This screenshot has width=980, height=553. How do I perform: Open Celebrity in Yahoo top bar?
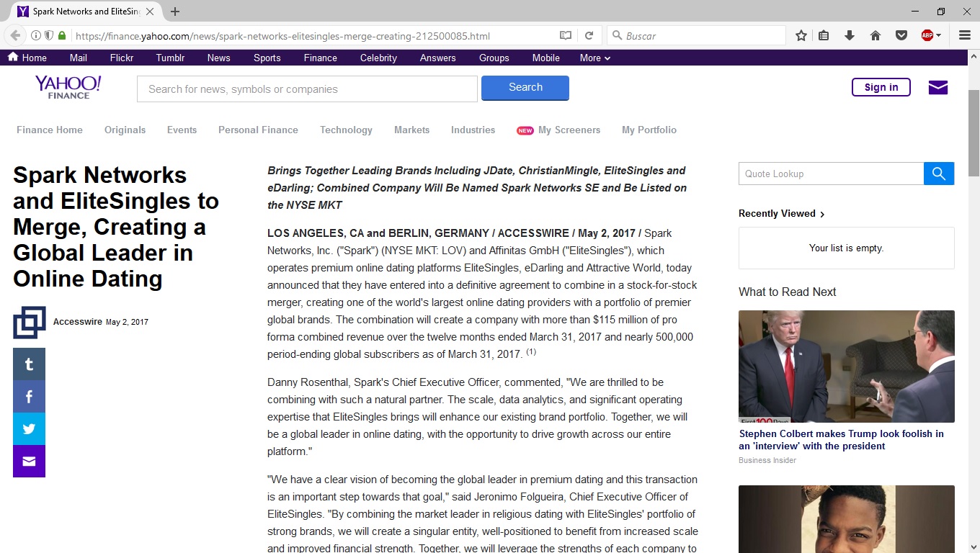[379, 58]
